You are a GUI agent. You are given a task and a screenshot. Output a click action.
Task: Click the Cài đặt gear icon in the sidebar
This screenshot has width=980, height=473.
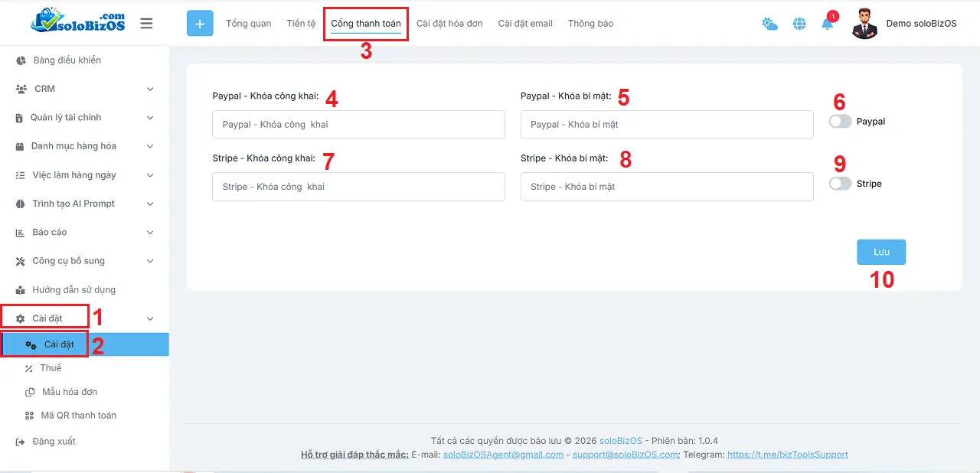click(x=21, y=318)
